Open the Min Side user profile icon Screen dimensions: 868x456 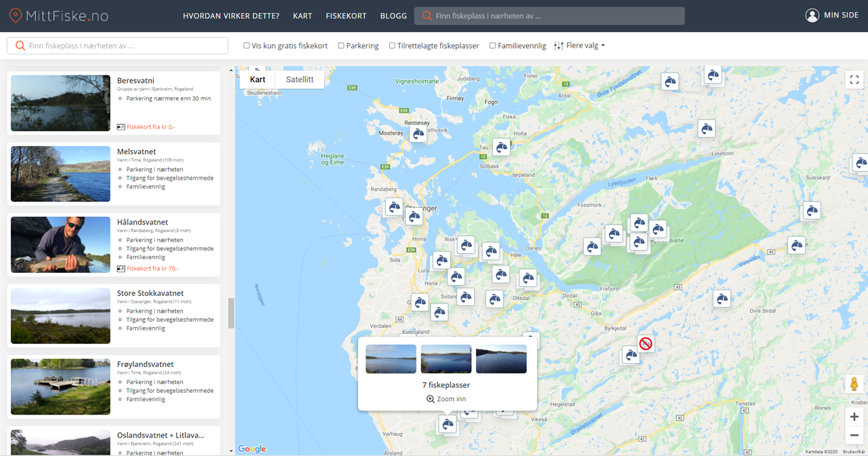point(812,16)
